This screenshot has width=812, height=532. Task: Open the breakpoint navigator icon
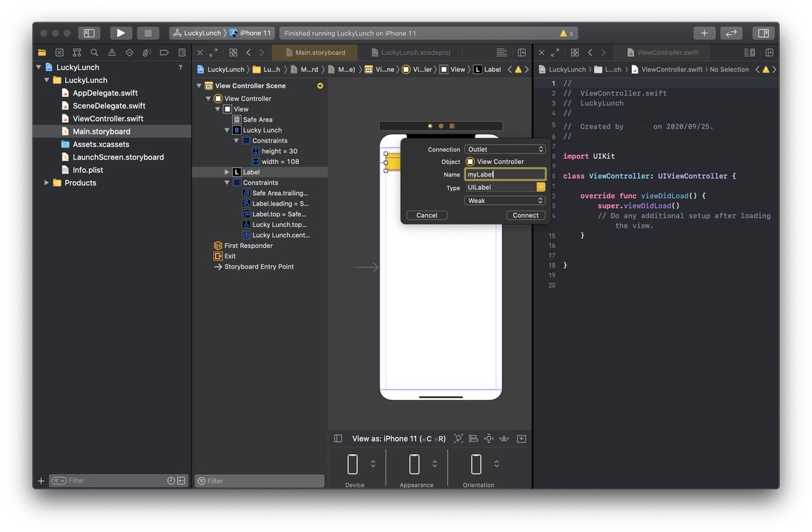(164, 53)
